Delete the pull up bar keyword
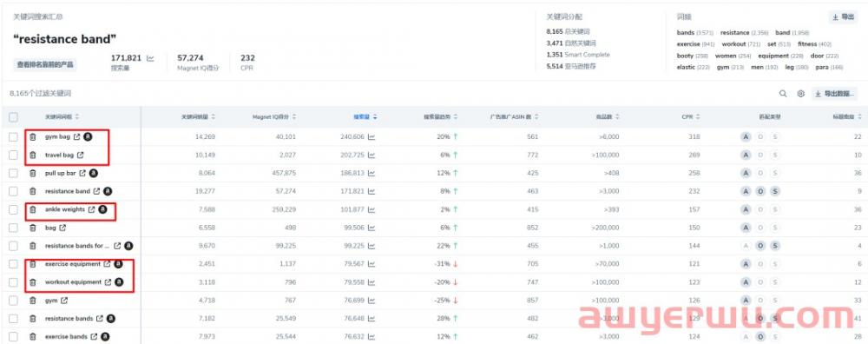The image size is (868, 344). click(x=33, y=174)
